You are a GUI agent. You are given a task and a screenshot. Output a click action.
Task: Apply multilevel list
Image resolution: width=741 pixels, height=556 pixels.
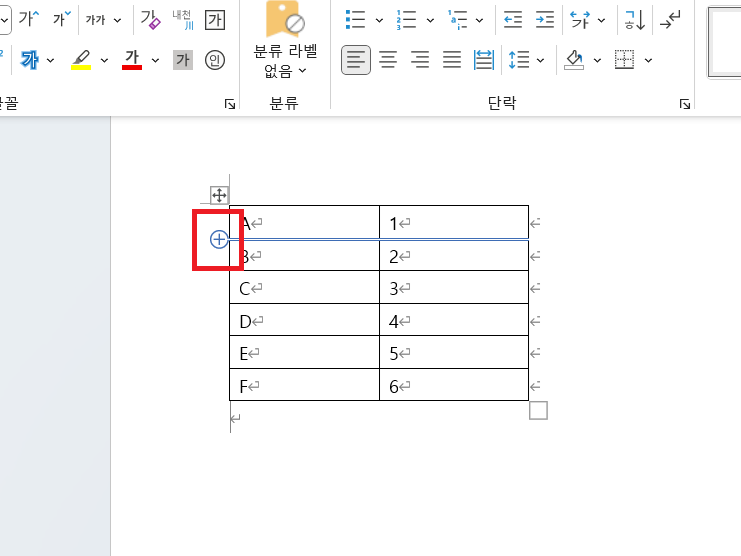(x=457, y=20)
